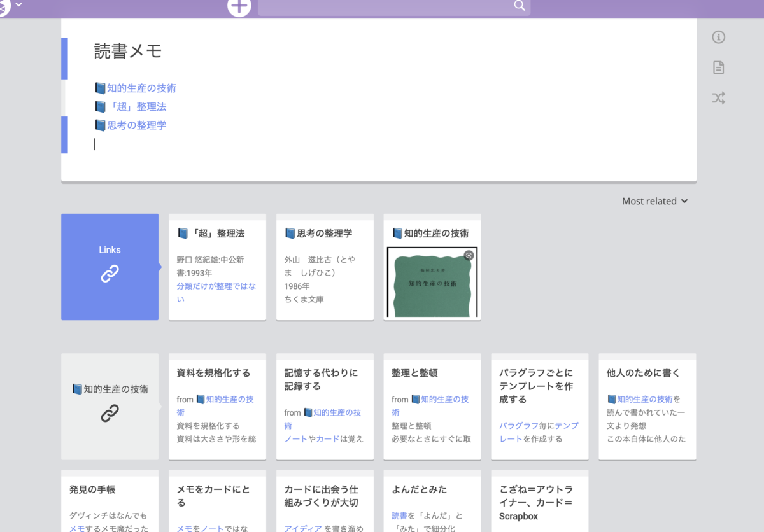764x532 pixels.
Task: Open the project dropdown chevron beside the logo
Action: 19,4
